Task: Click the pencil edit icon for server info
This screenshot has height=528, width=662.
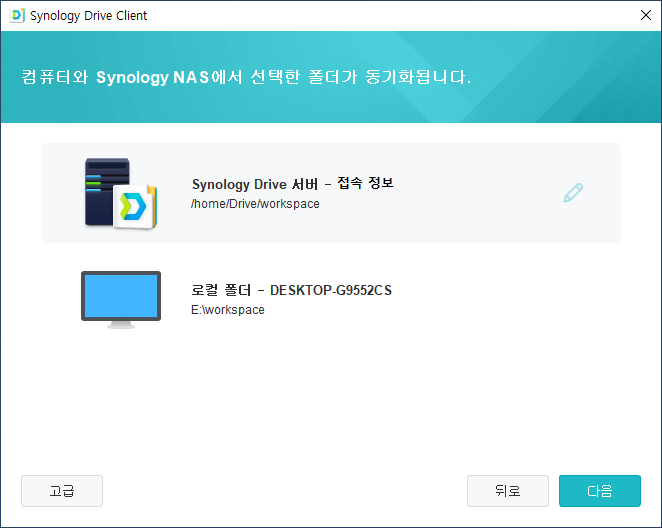Action: (573, 193)
